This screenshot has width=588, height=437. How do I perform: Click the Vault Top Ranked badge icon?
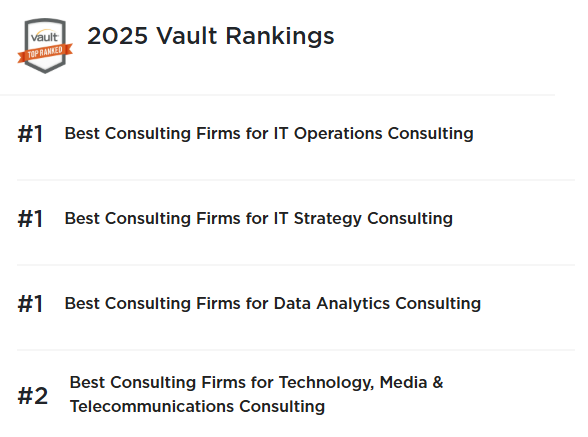[x=45, y=45]
